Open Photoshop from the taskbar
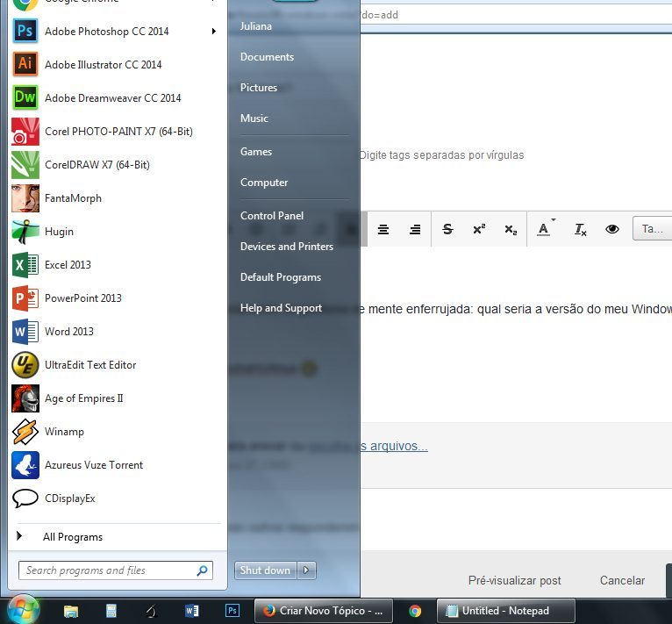Viewport: 672px width, 624px height. pyautogui.click(x=232, y=611)
